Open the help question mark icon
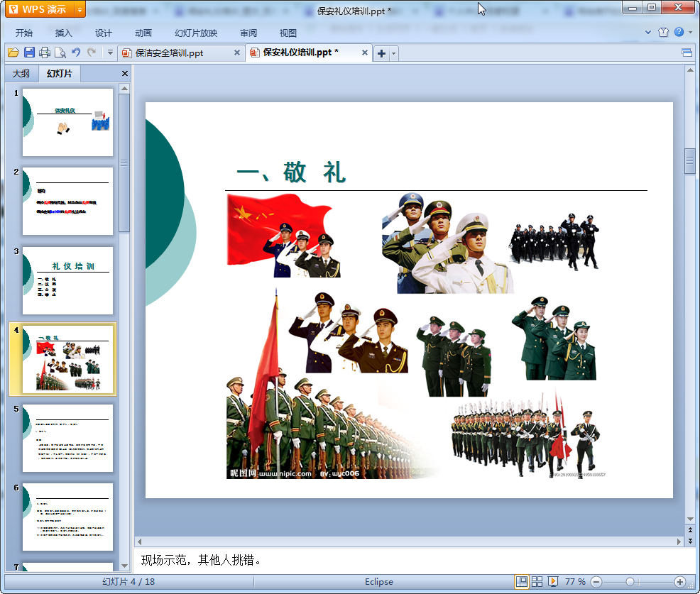The image size is (700, 594). 679,32
